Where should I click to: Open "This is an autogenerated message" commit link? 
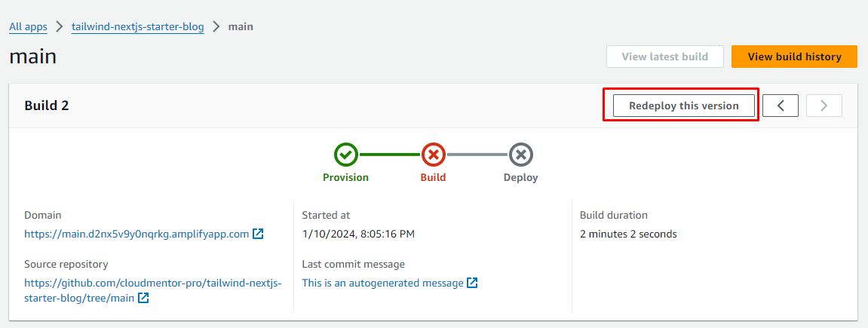click(x=382, y=283)
